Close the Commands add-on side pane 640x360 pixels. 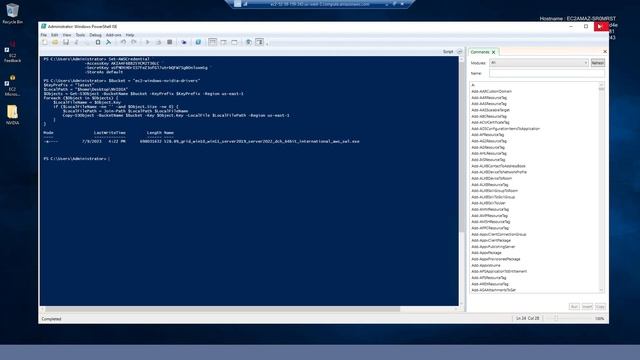(x=604, y=51)
